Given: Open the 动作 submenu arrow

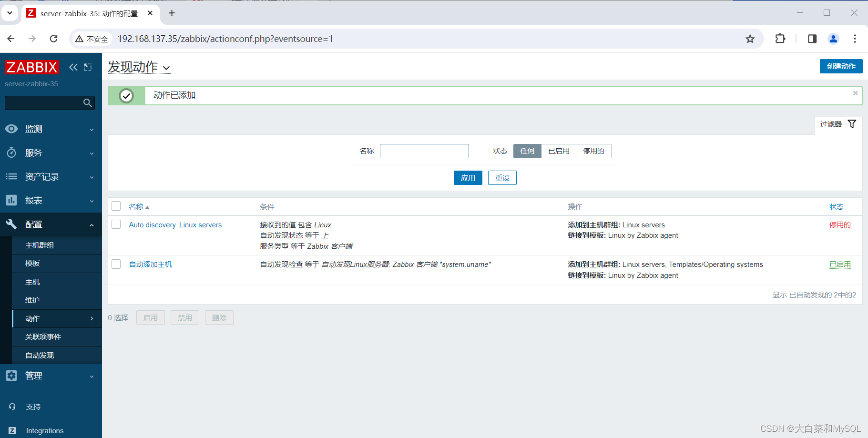Looking at the screenshot, I should (92, 318).
